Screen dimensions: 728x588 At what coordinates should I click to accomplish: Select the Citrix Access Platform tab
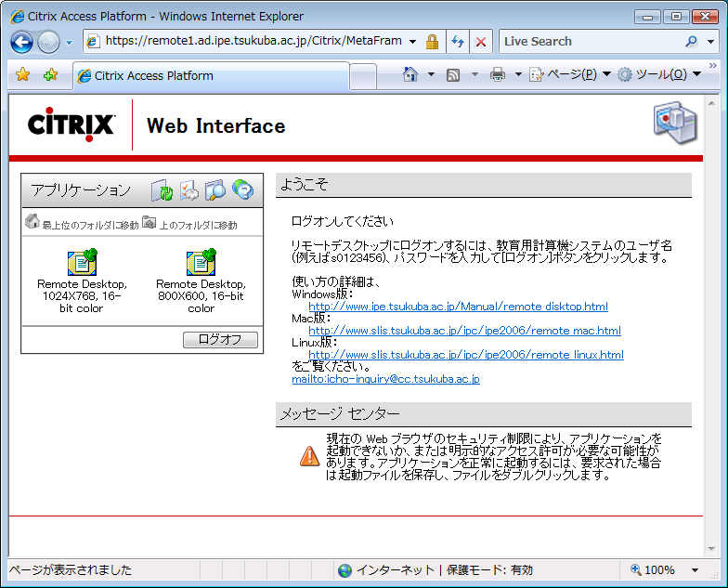[x=212, y=76]
